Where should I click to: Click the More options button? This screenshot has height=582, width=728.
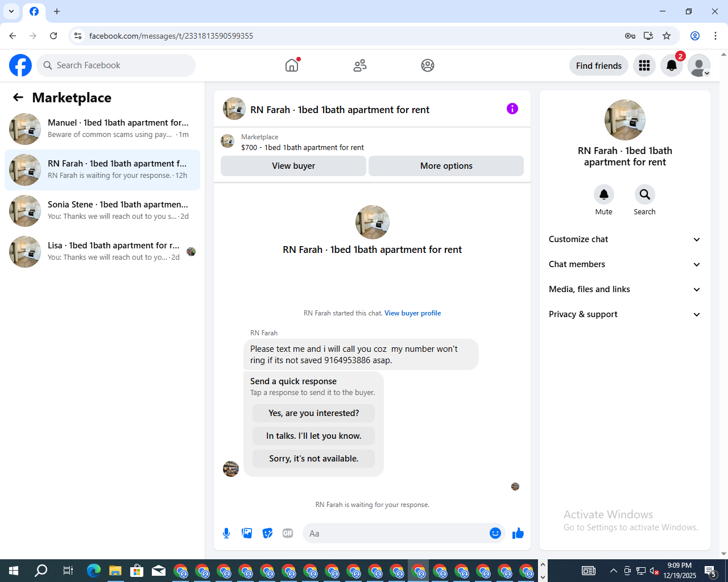click(x=446, y=166)
